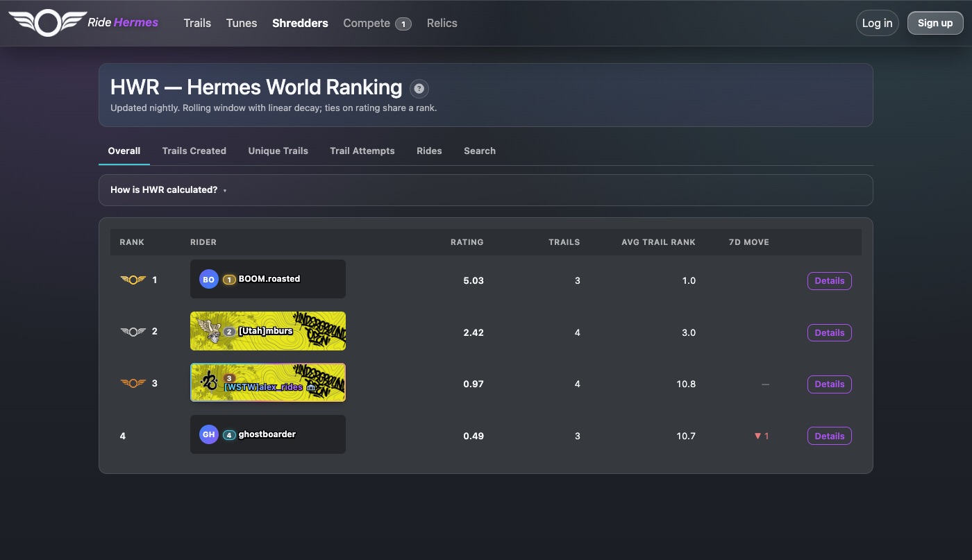Open Details for [WSTW]alex_rides
This screenshot has height=560, width=972.
pos(830,384)
